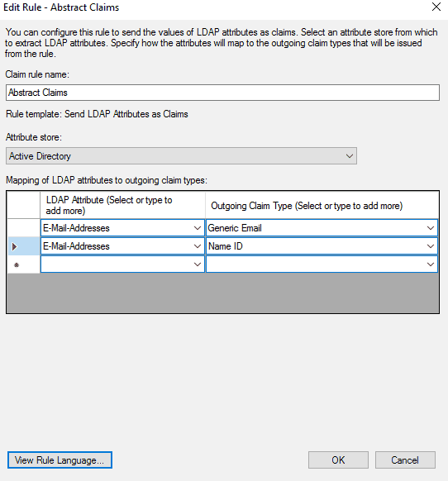448x481 pixels.
Task: Close the Edit Rule dialog
Action: click(436, 7)
